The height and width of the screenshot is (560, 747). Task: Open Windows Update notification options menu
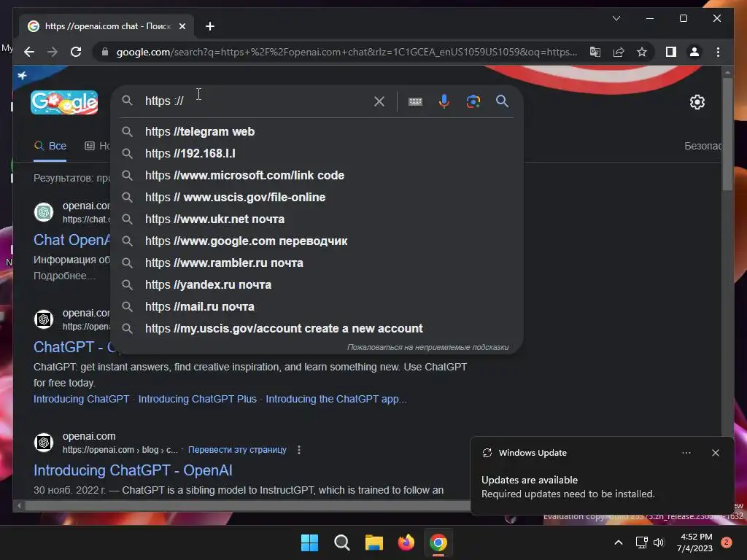coord(686,453)
